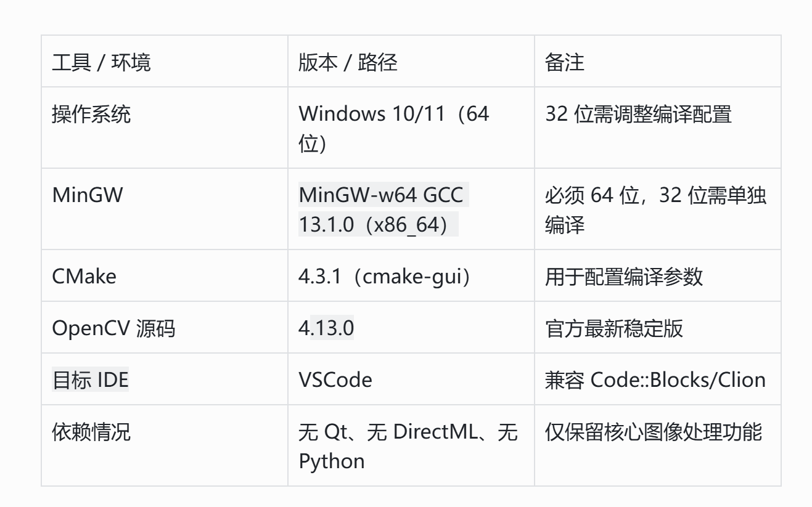This screenshot has height=507, width=812.
Task: Click the 32 位需调整编译配置 note
Action: pos(639,115)
